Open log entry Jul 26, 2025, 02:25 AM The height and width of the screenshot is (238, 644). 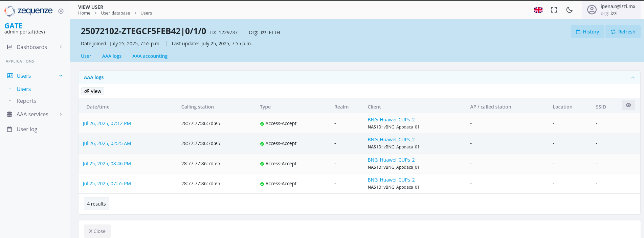[107, 143]
